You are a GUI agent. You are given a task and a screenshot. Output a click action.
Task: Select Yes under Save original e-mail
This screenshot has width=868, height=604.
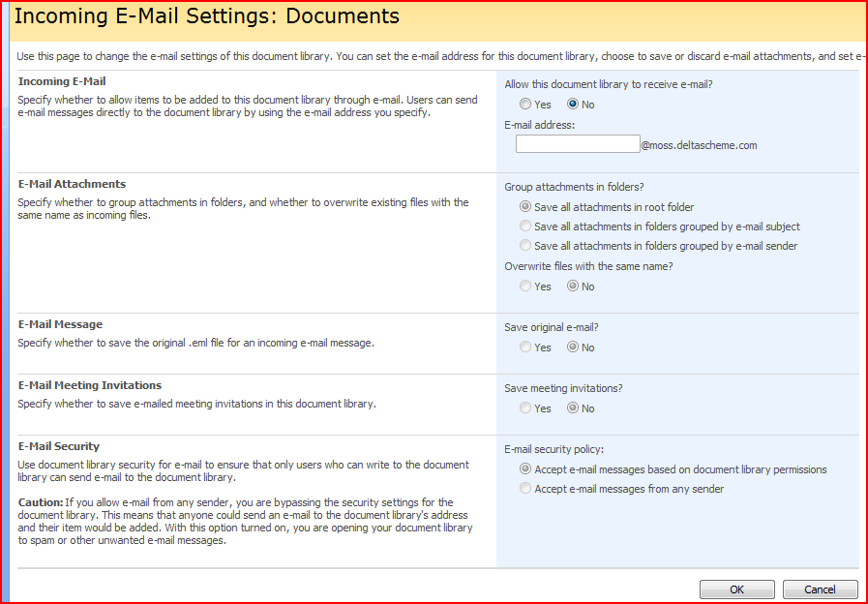tap(525, 347)
